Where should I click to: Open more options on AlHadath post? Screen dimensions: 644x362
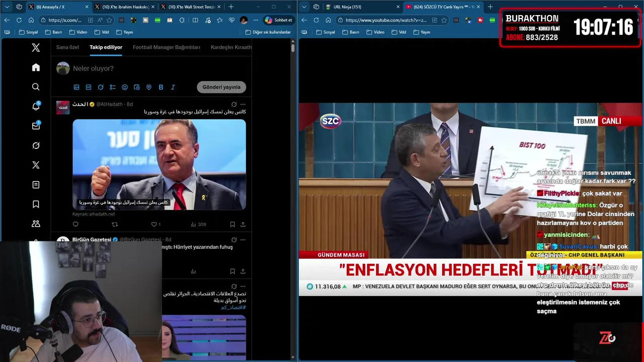coord(243,105)
